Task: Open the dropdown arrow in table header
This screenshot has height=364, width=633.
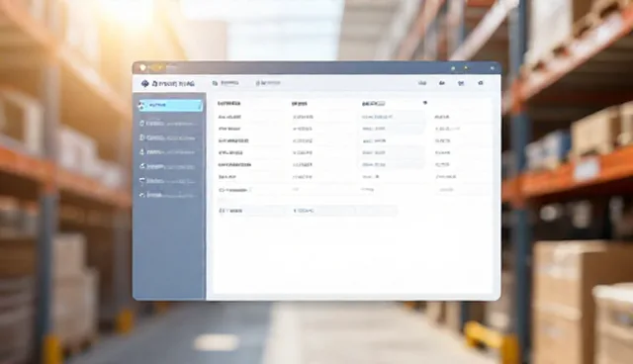Action: (425, 103)
